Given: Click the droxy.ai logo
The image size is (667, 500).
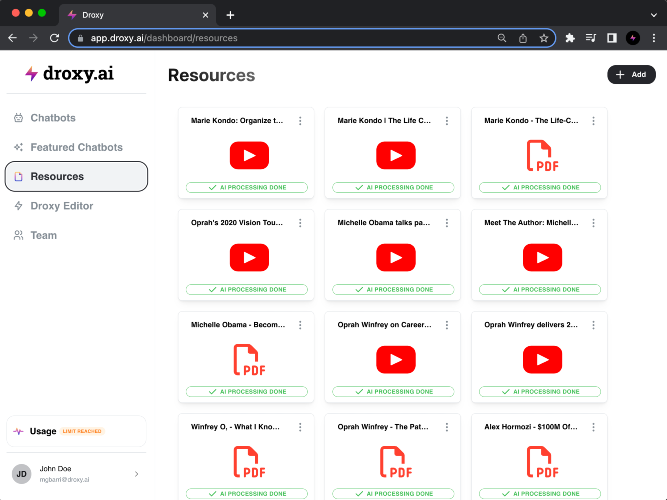Looking at the screenshot, I should [x=69, y=74].
